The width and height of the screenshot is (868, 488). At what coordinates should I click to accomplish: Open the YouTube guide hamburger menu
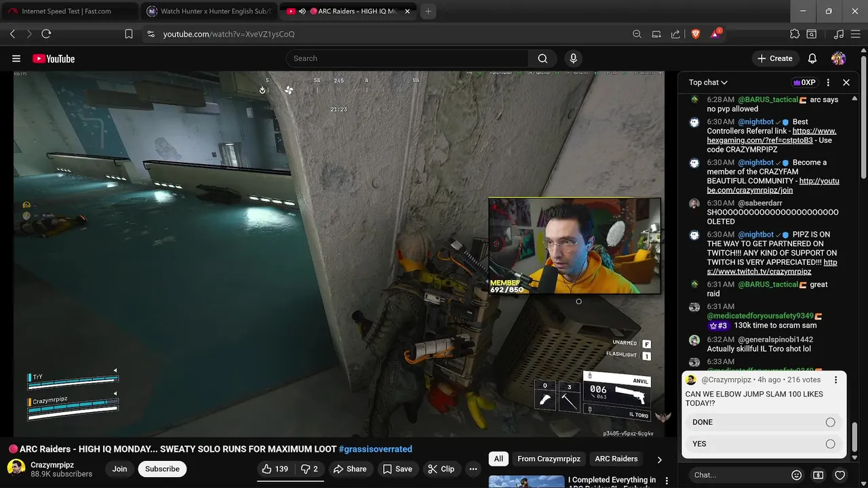(16, 59)
